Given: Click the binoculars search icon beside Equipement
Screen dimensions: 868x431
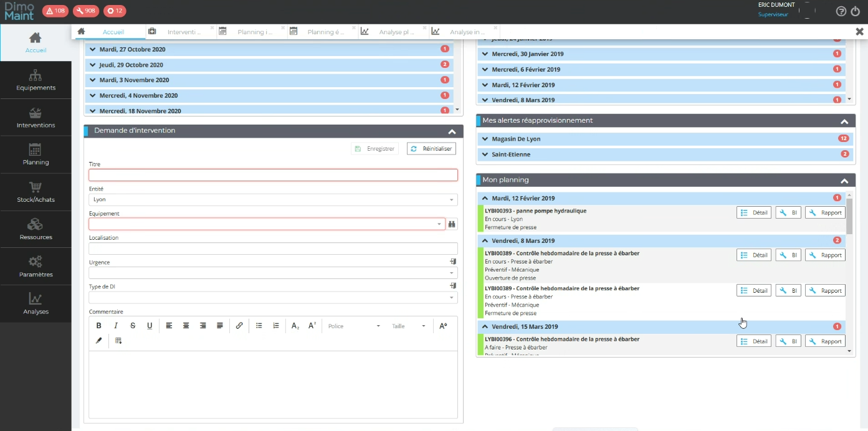Looking at the screenshot, I should (x=452, y=224).
